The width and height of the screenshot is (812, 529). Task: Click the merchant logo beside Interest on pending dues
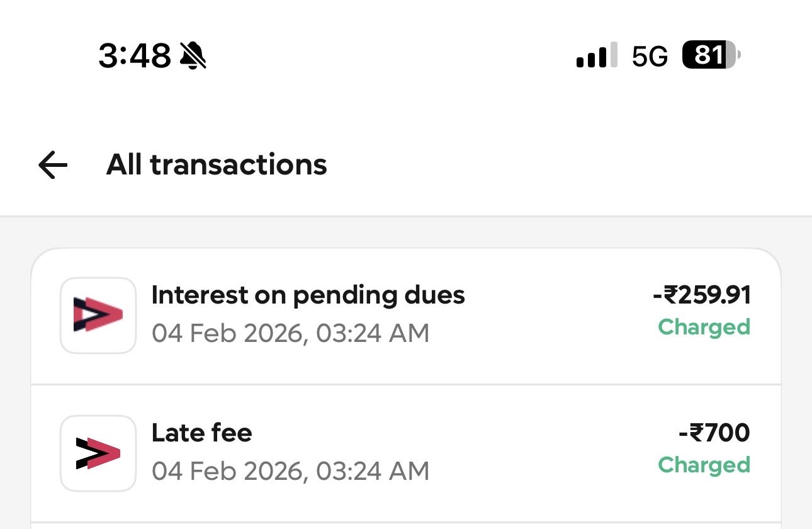98,315
